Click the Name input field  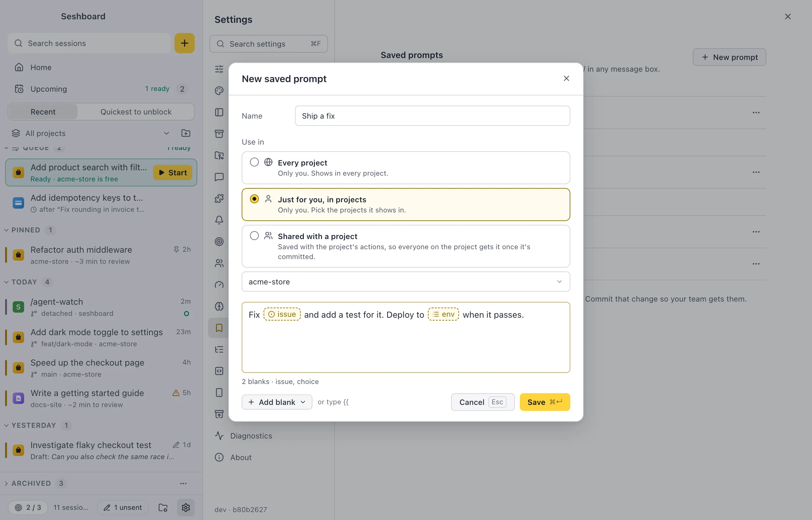pos(432,116)
